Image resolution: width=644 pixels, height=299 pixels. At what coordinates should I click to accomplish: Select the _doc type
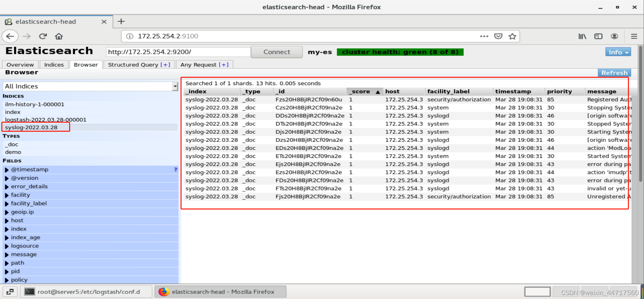click(90, 144)
